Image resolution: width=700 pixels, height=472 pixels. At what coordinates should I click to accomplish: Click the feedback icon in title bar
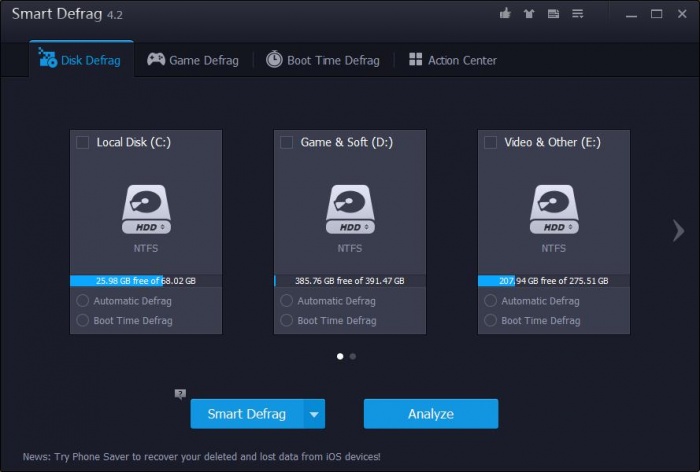553,14
